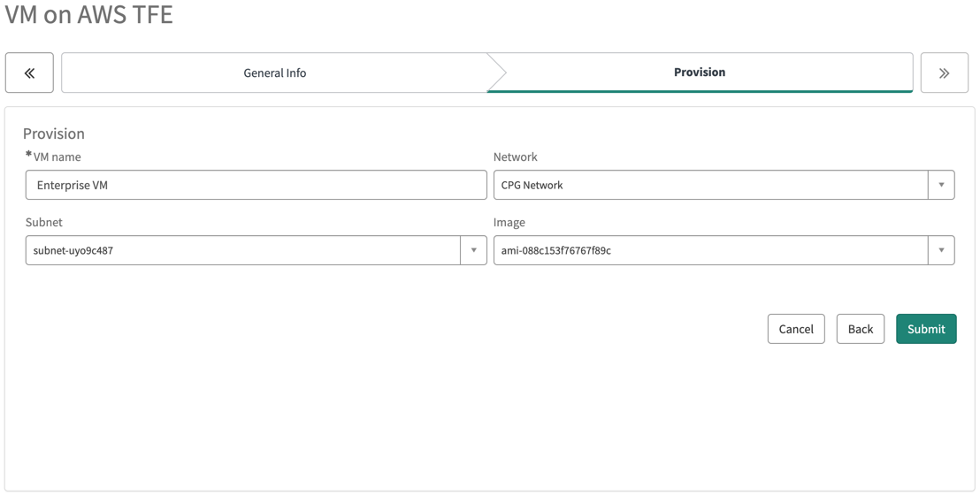Viewport: 980px width, 496px height.
Task: Expand the Subnet dropdown arrow
Action: (474, 250)
